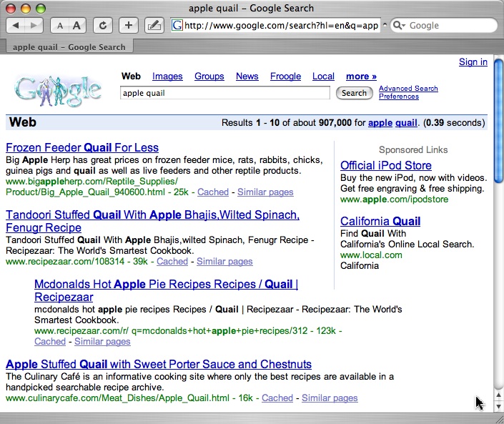Open the Preferences link

point(399,96)
